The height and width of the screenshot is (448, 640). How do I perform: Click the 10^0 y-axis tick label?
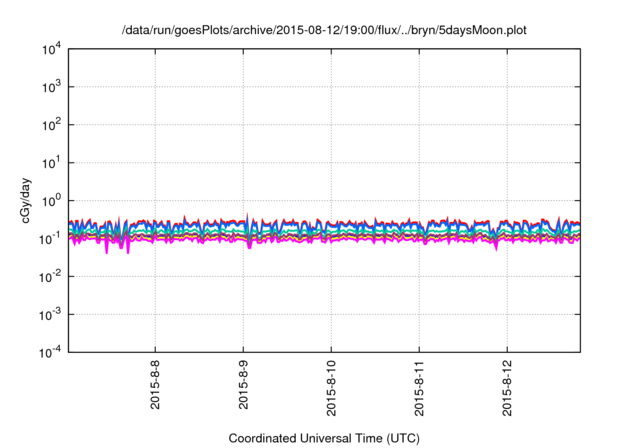pos(51,200)
